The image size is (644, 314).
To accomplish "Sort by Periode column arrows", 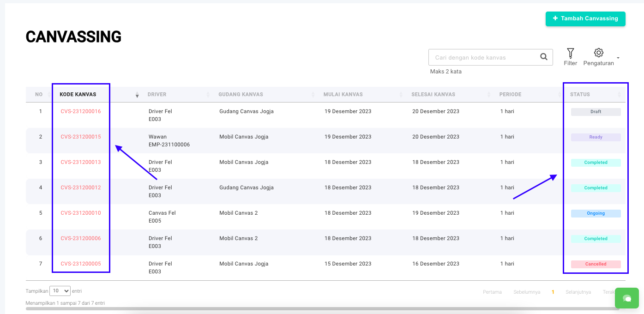I will pyautogui.click(x=558, y=95).
